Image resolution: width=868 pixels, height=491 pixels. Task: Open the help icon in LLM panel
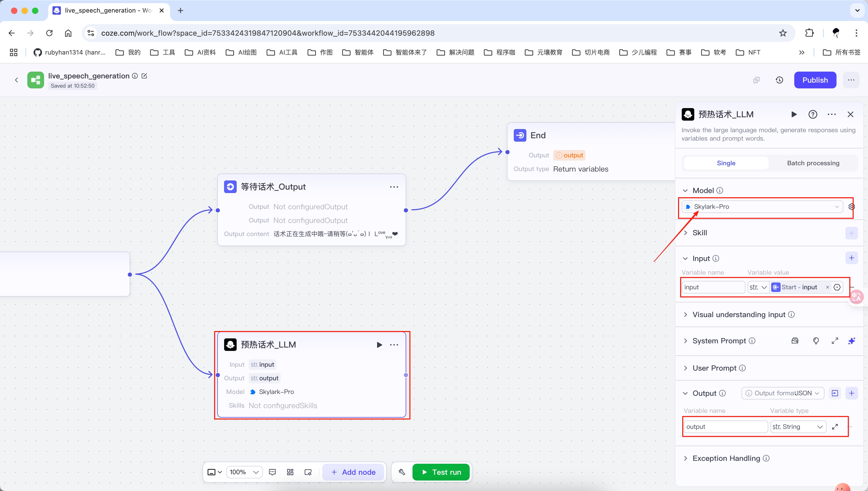813,115
